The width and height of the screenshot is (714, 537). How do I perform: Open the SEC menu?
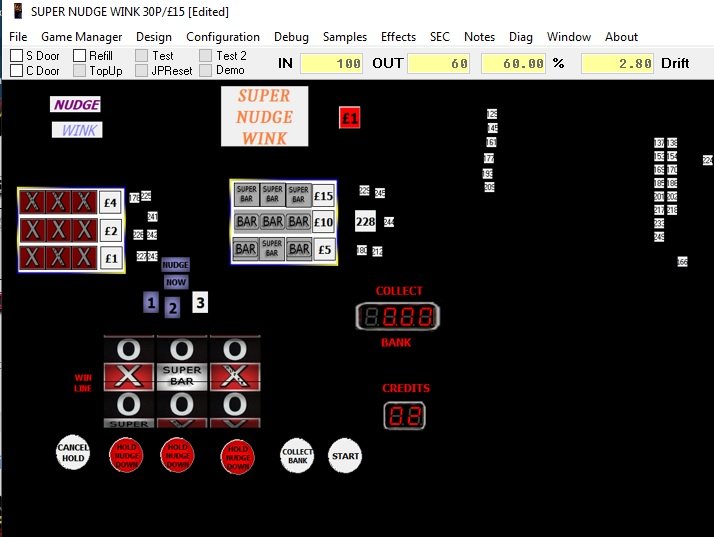pyautogui.click(x=440, y=37)
